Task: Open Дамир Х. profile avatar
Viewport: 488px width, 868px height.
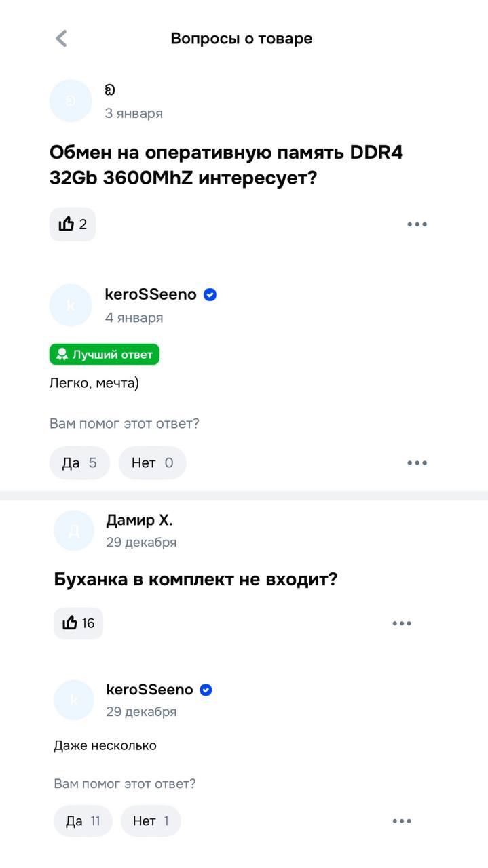Action: [74, 530]
